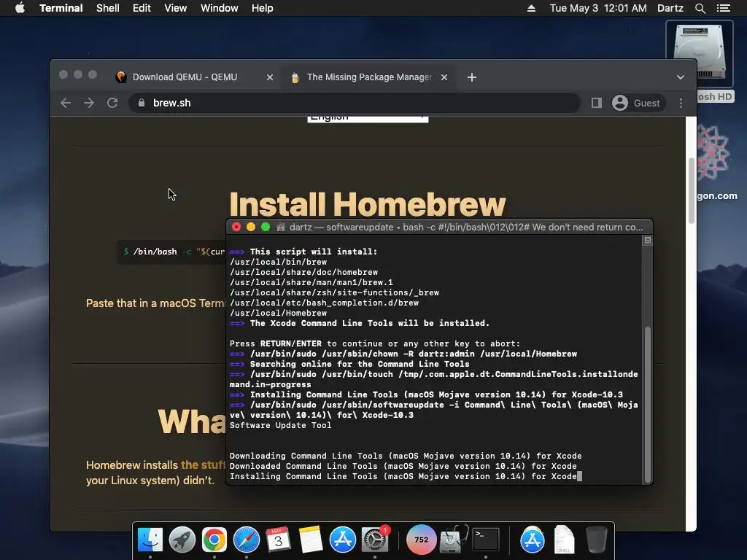This screenshot has width=747, height=560.
Task: Switch to The Missing Package Manager tab
Action: (369, 77)
